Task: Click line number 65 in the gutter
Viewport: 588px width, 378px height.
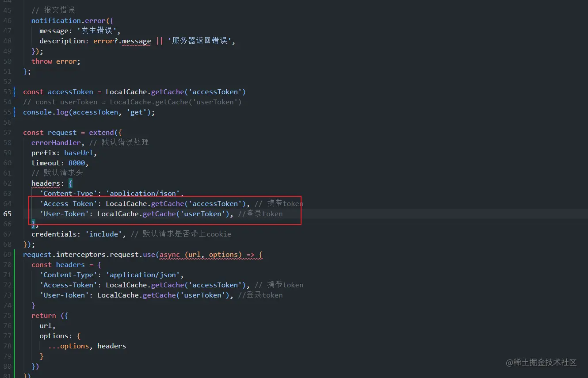Action: 7,214
